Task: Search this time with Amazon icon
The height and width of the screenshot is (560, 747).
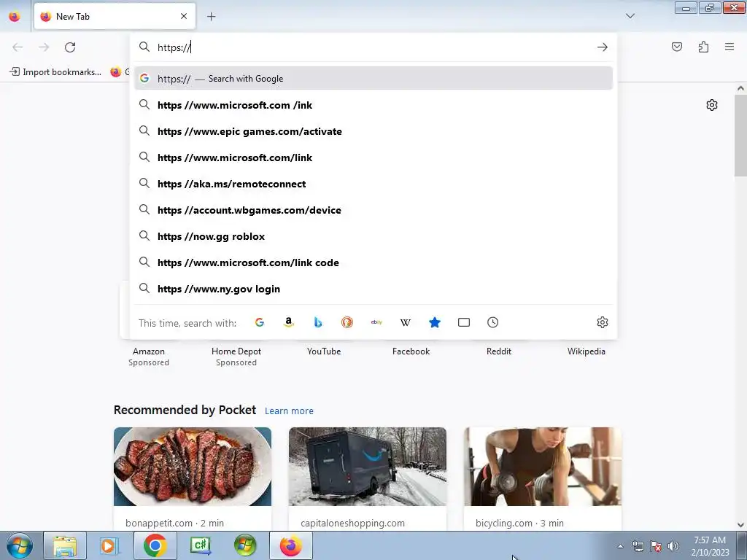Action: [289, 322]
